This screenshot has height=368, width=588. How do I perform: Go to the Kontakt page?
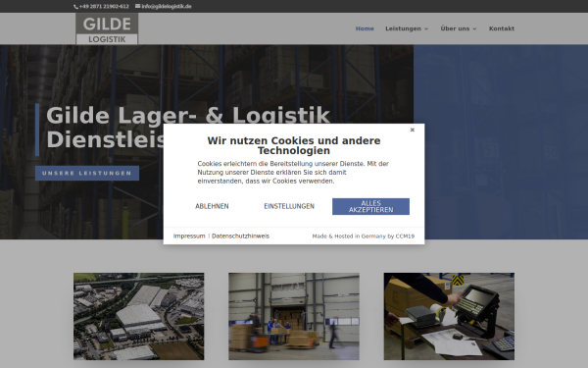502,28
